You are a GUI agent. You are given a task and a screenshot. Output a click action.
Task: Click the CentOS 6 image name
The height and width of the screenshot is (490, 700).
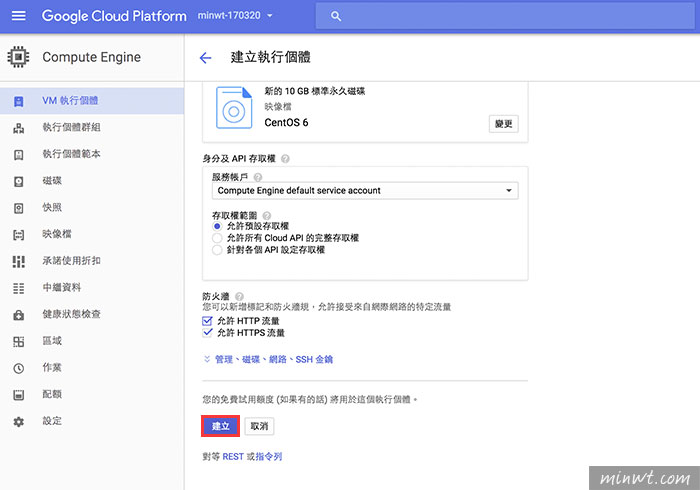click(x=286, y=123)
